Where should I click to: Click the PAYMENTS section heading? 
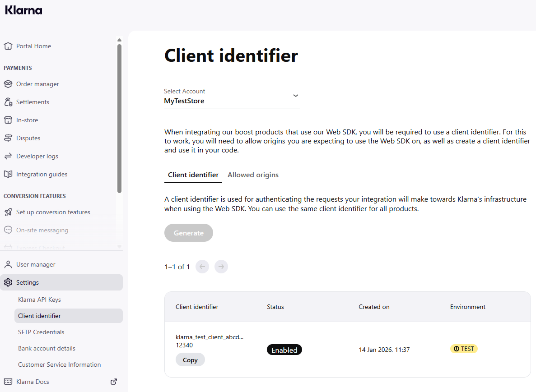point(18,68)
